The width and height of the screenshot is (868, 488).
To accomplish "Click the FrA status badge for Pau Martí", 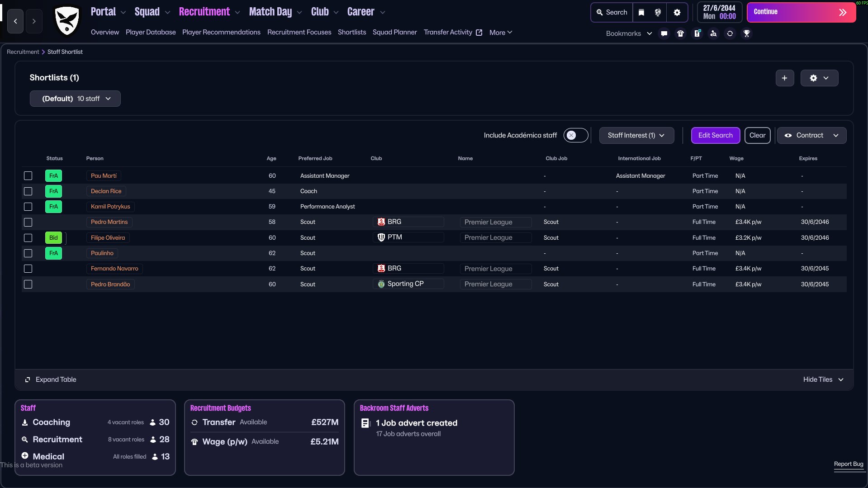I will click(53, 176).
